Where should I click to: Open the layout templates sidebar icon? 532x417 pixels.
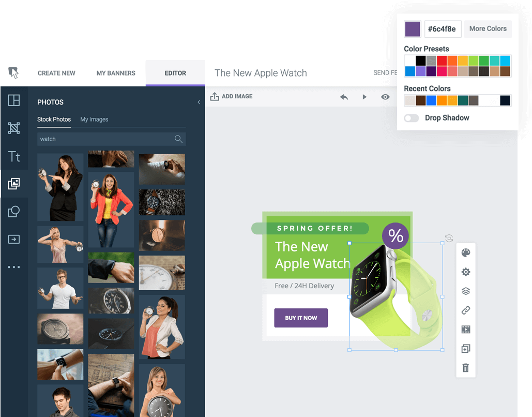point(14,100)
